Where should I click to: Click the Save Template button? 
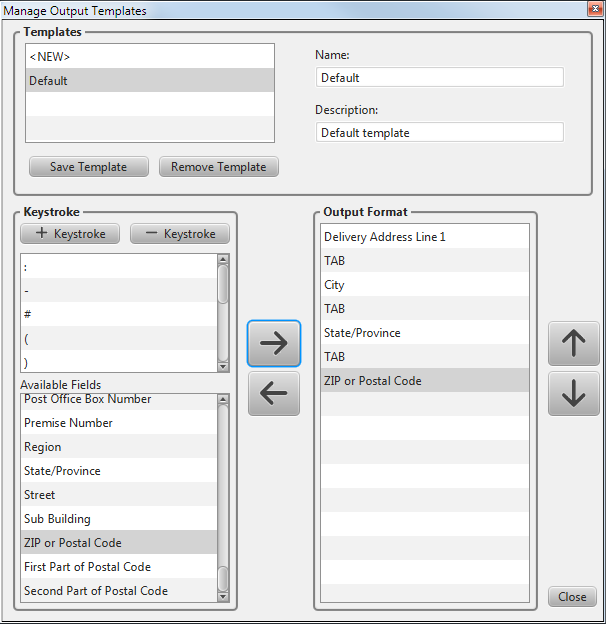[89, 166]
